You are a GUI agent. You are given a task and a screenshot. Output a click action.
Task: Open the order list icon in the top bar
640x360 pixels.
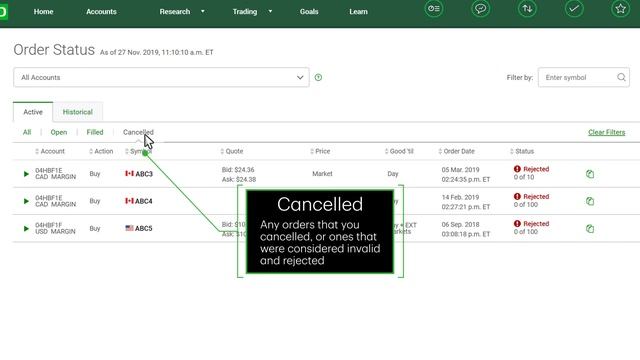pyautogui.click(x=433, y=9)
